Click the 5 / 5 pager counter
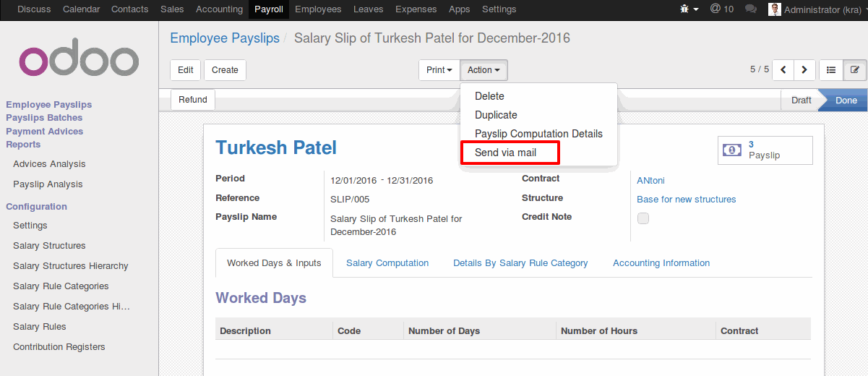 tap(760, 69)
